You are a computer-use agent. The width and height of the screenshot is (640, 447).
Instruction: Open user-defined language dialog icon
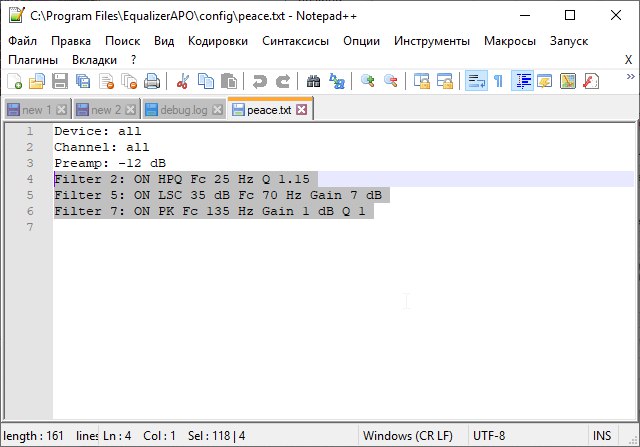pyautogui.click(x=544, y=81)
